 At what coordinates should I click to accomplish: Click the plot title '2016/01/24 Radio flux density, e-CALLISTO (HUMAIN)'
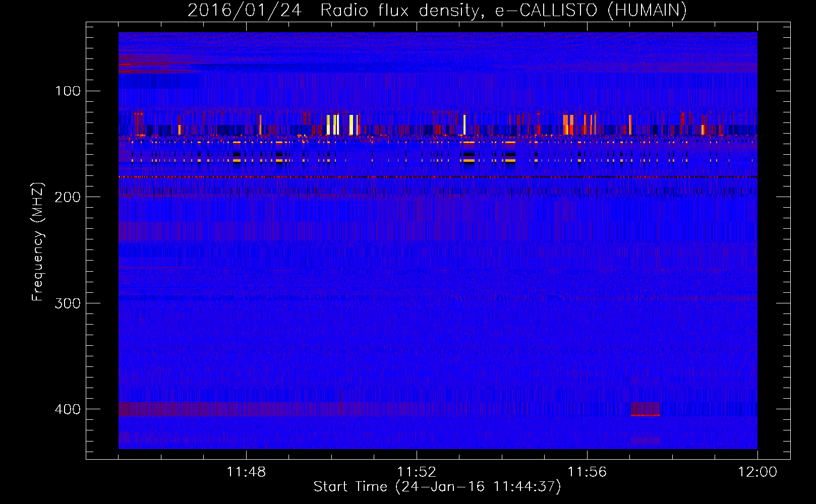click(437, 10)
